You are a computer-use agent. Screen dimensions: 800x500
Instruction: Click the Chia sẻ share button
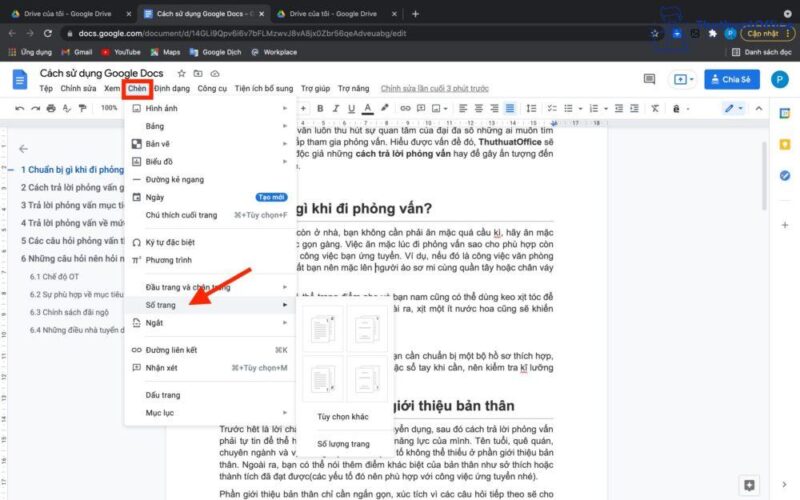[732, 79]
